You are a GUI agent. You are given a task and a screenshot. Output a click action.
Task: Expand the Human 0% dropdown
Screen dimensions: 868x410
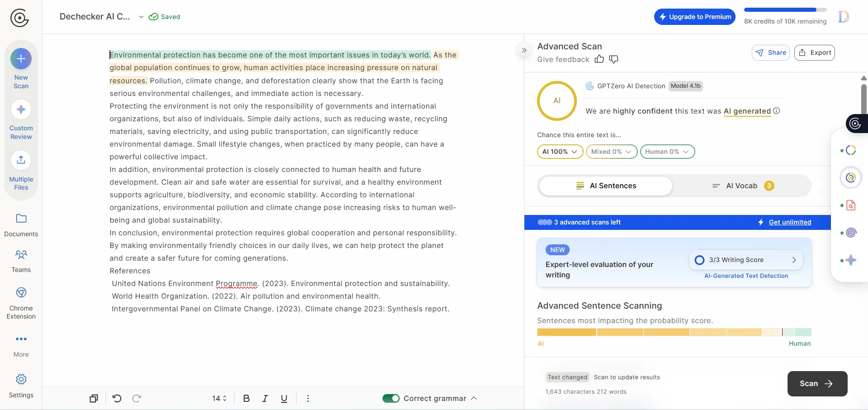tap(667, 152)
